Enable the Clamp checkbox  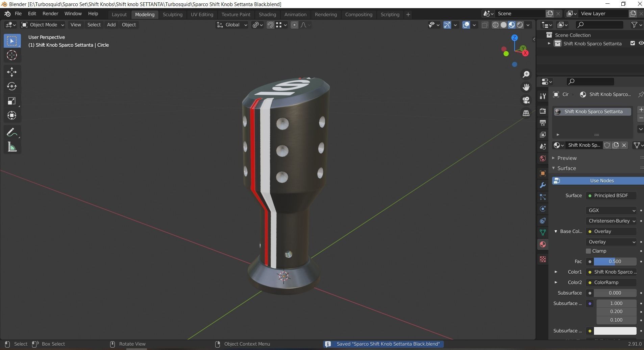(588, 251)
